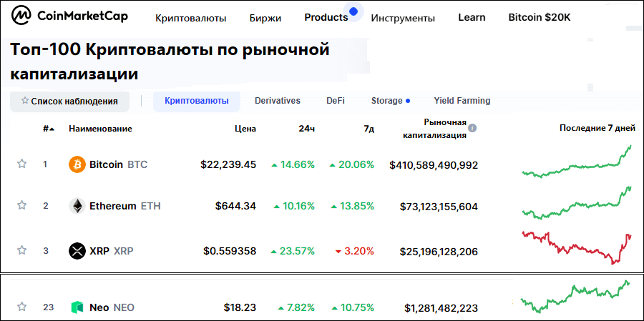Viewport: 644px width, 321px height.
Task: Sort by the Цена column header
Action: pyautogui.click(x=245, y=129)
